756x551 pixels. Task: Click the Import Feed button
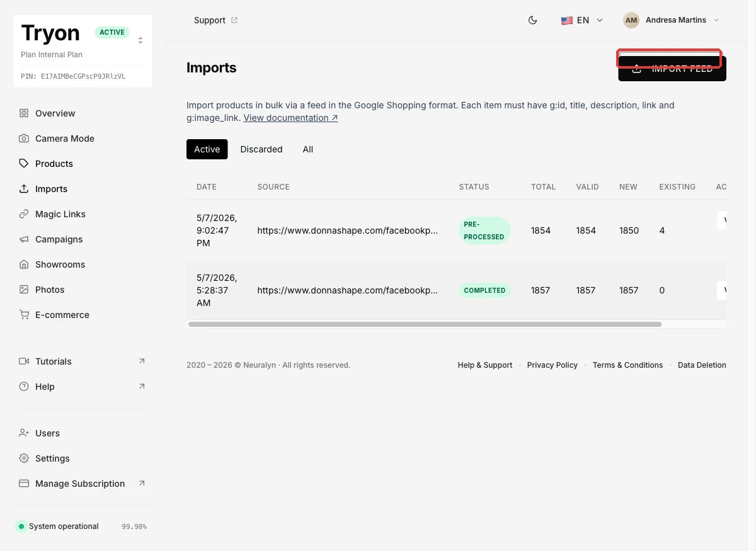coord(672,69)
